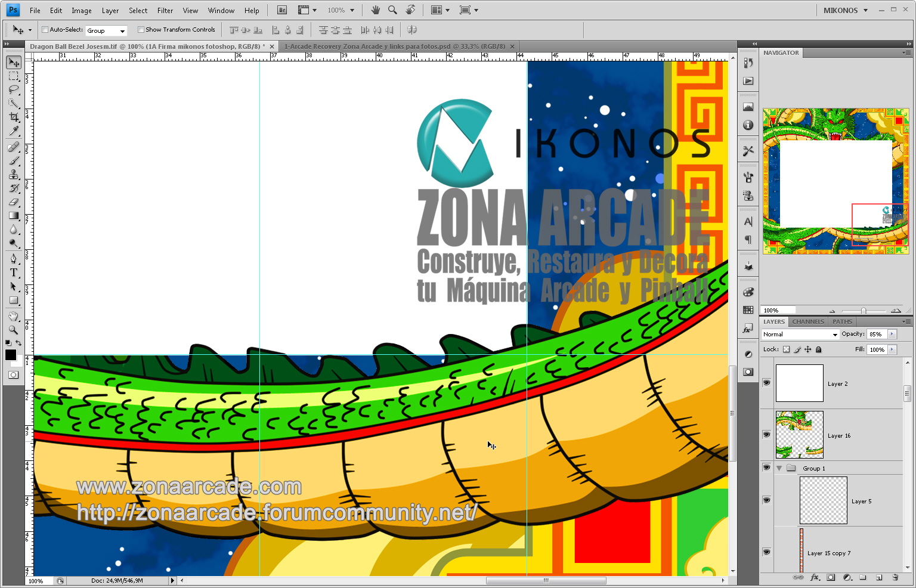Tick Show Transform Controls checkbox
Viewport: 916px width, 588px height.
point(141,29)
